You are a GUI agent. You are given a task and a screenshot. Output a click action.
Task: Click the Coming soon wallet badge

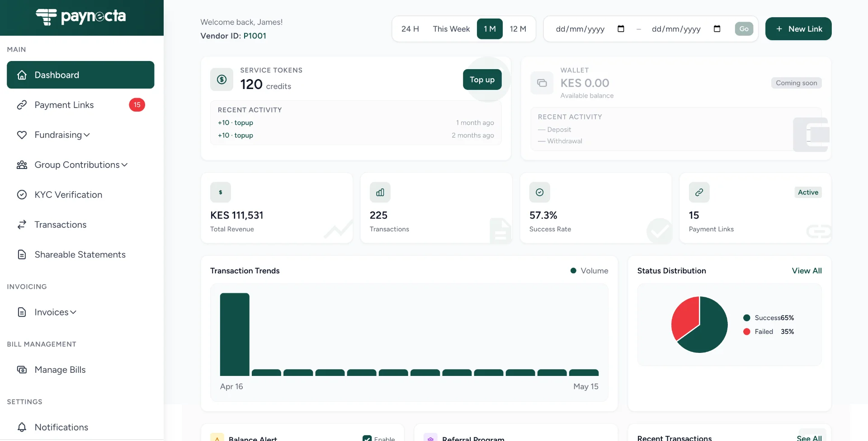click(796, 83)
